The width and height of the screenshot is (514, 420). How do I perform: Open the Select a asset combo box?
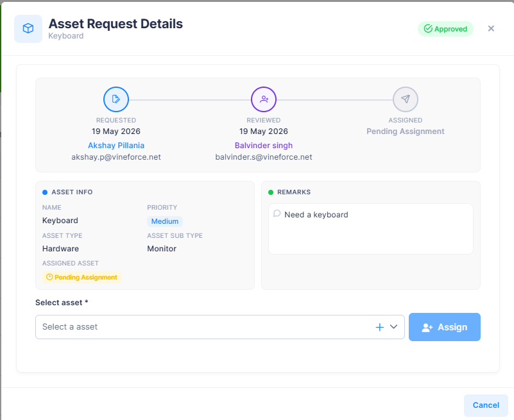click(220, 327)
